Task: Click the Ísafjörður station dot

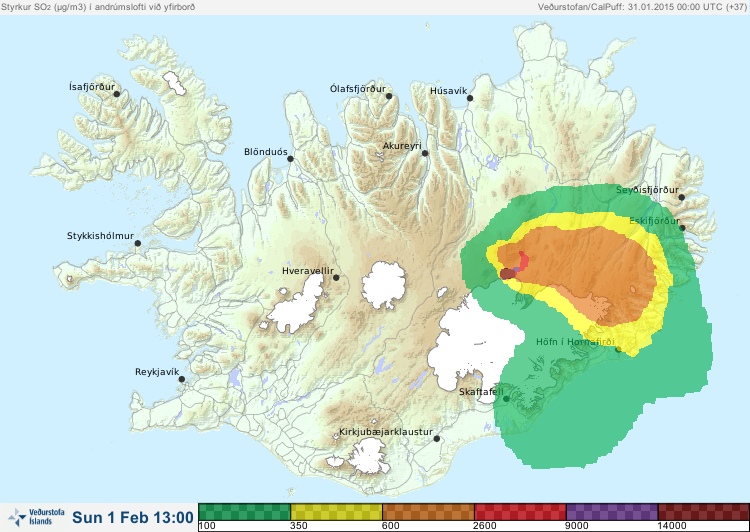Action: [x=117, y=94]
